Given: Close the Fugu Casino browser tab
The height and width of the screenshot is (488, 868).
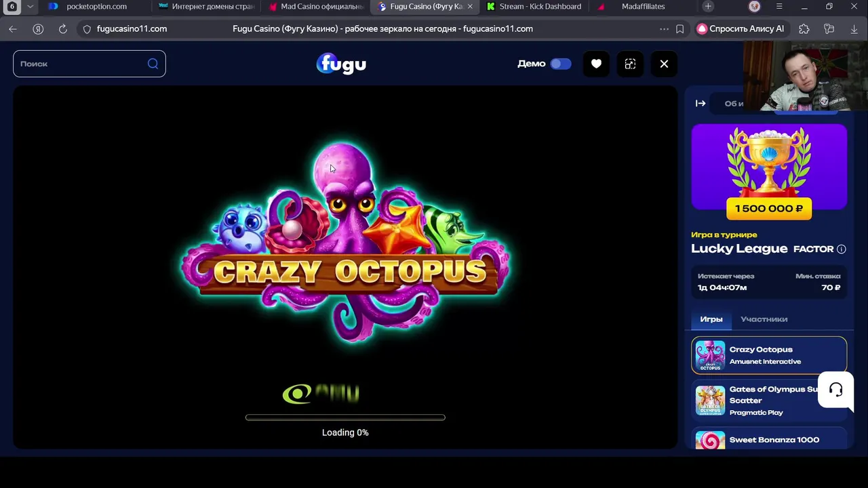Looking at the screenshot, I should [x=470, y=7].
